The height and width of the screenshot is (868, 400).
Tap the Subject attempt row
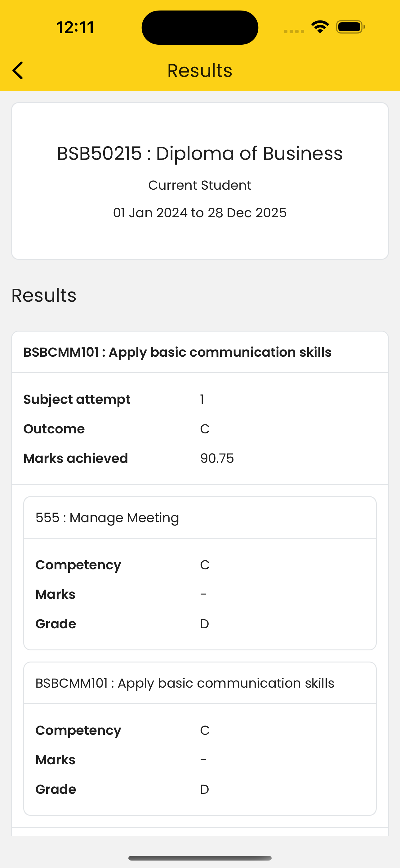(200, 399)
